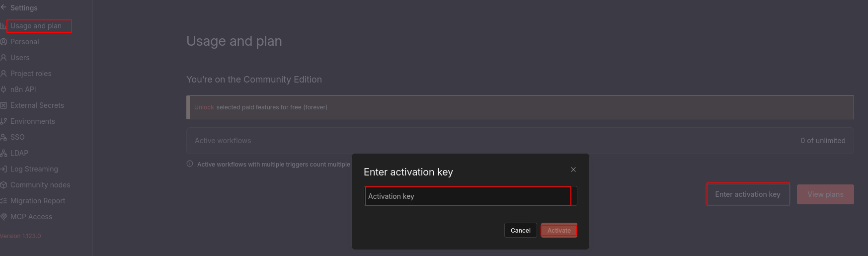Click the LDAP network icon
This screenshot has height=256, width=868.
(3, 153)
